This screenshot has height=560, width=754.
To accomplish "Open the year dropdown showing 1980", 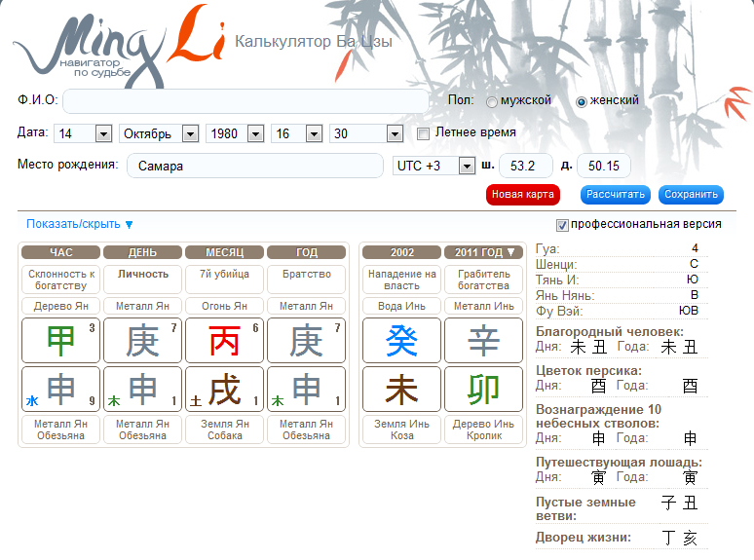I will (x=235, y=133).
